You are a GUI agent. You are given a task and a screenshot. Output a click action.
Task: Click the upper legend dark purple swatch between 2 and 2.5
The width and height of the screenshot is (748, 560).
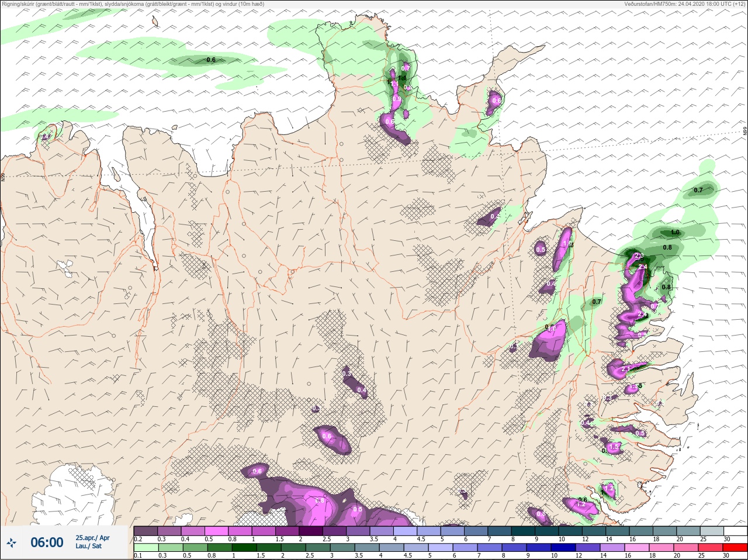(311, 531)
